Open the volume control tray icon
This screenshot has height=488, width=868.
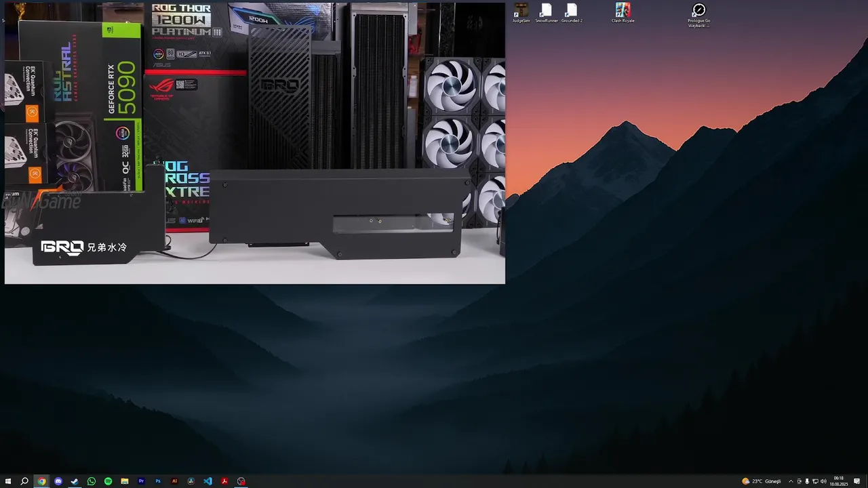click(823, 481)
